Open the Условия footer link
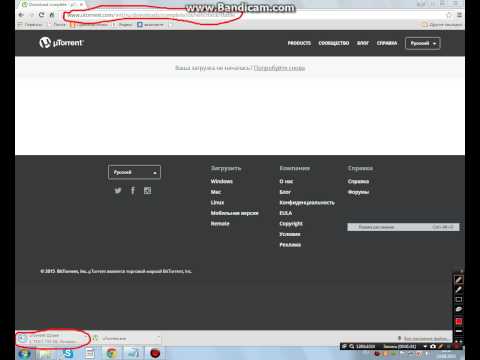 (x=290, y=234)
